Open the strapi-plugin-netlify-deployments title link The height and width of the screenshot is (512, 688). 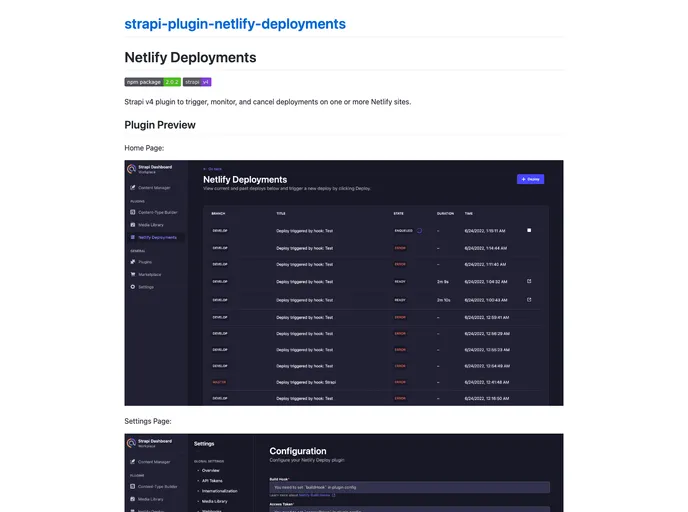235,24
